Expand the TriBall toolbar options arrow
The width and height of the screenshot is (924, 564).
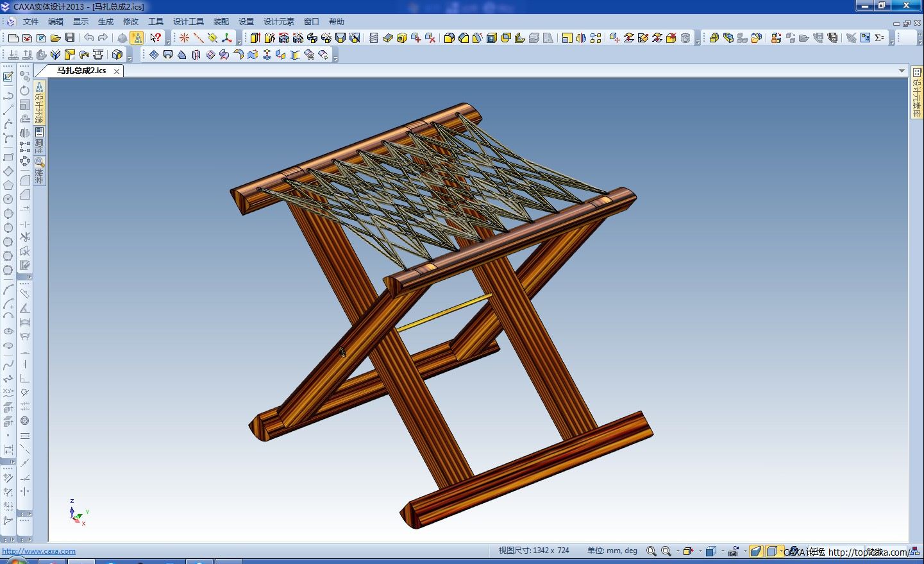239,41
